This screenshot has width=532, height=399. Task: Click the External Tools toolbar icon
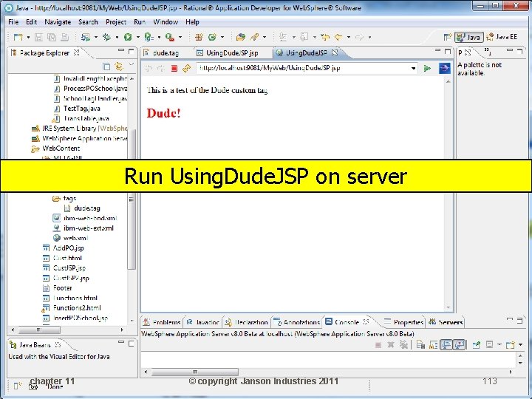tap(170, 37)
